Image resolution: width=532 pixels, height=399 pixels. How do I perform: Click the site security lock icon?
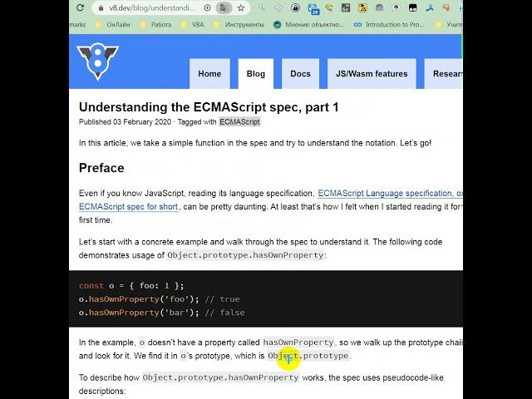101,7
